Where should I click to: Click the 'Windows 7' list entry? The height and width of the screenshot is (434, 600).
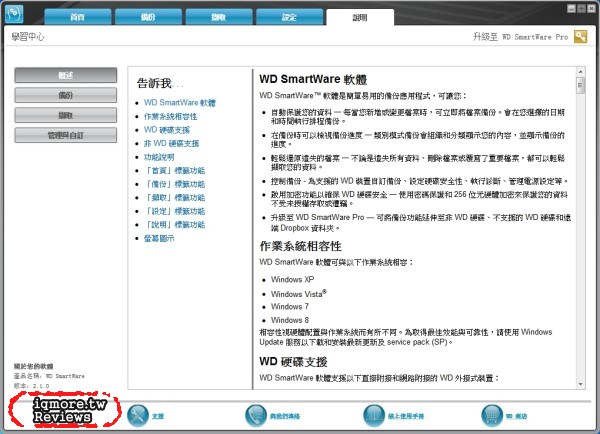[290, 307]
